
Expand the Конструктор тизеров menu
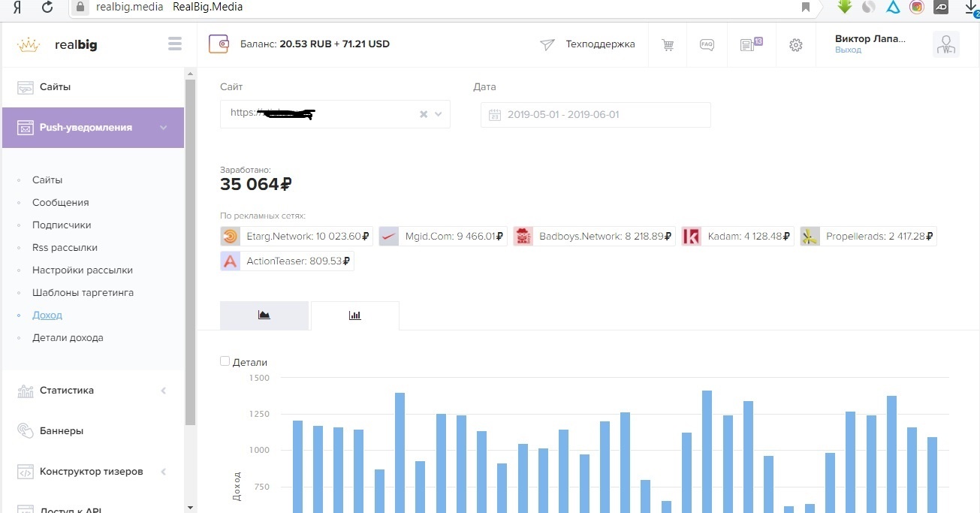click(164, 472)
